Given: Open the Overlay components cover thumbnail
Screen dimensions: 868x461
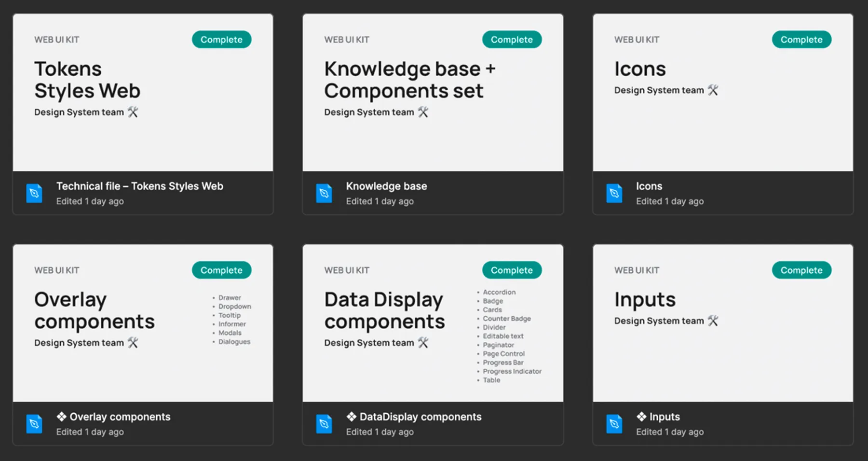Looking at the screenshot, I should 143,323.
